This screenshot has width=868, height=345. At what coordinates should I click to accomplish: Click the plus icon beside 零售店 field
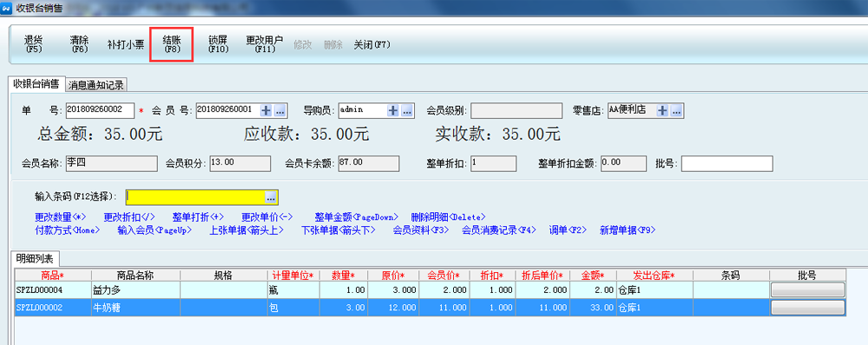click(x=662, y=109)
